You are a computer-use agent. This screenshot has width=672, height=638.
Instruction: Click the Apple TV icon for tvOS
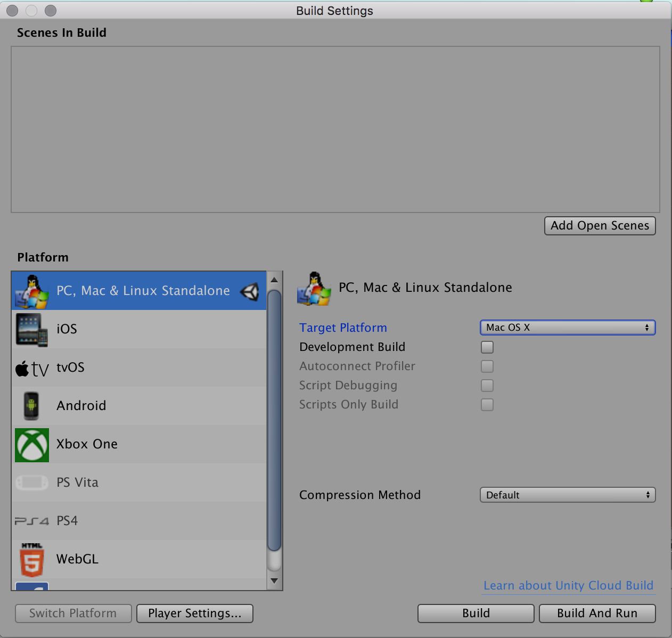click(x=32, y=368)
